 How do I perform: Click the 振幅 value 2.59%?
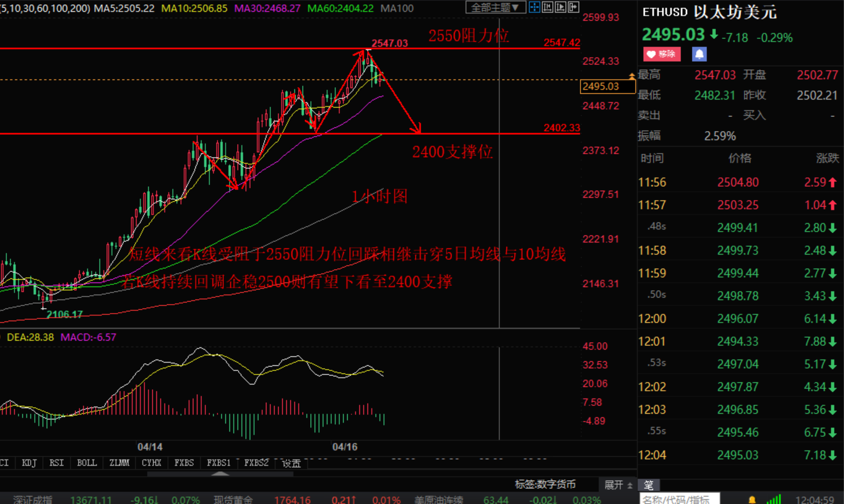click(719, 136)
